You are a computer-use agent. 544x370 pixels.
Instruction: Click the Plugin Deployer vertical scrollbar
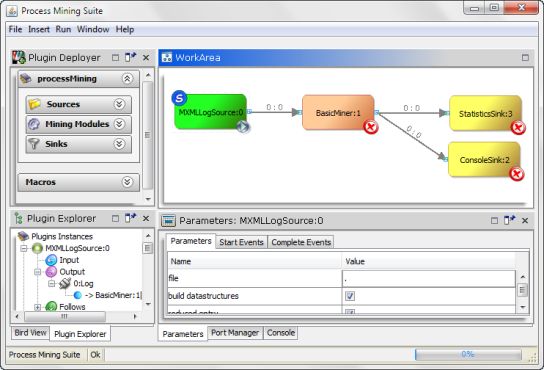point(148,135)
